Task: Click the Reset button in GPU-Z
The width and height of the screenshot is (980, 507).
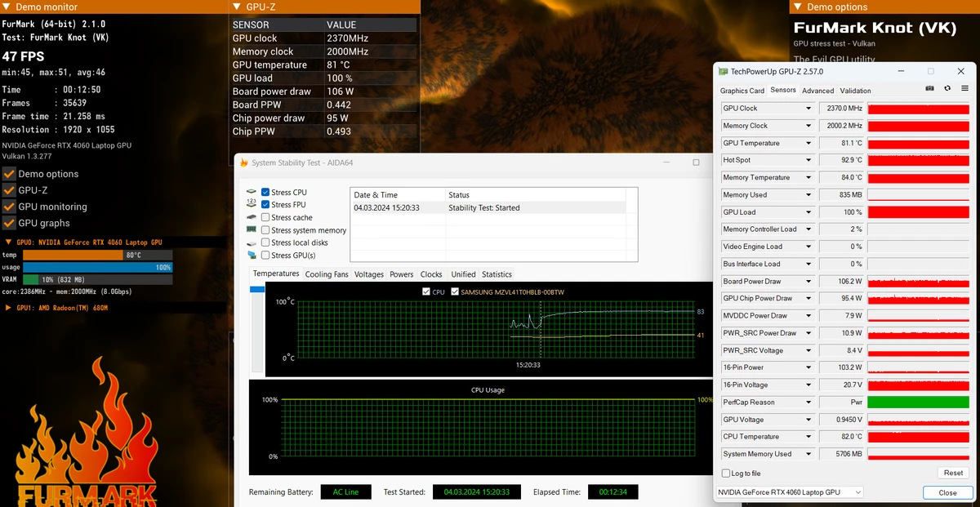Action: coord(953,473)
